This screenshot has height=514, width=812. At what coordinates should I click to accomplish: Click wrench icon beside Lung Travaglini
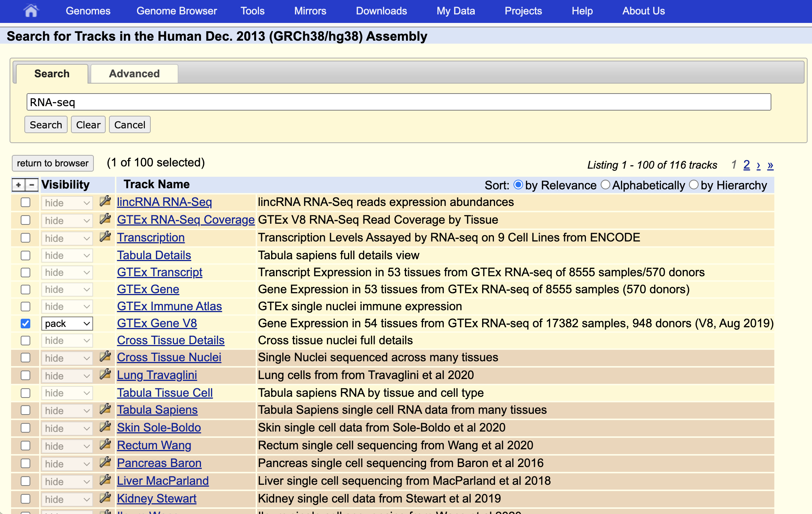(x=105, y=375)
